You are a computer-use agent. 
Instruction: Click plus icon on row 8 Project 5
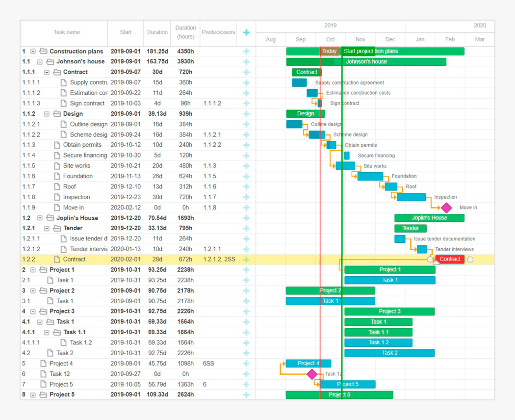[246, 395]
